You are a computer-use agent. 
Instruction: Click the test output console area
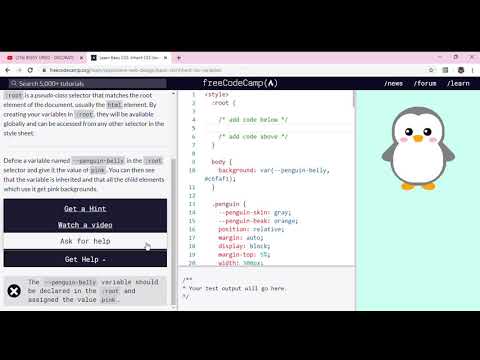(x=267, y=289)
